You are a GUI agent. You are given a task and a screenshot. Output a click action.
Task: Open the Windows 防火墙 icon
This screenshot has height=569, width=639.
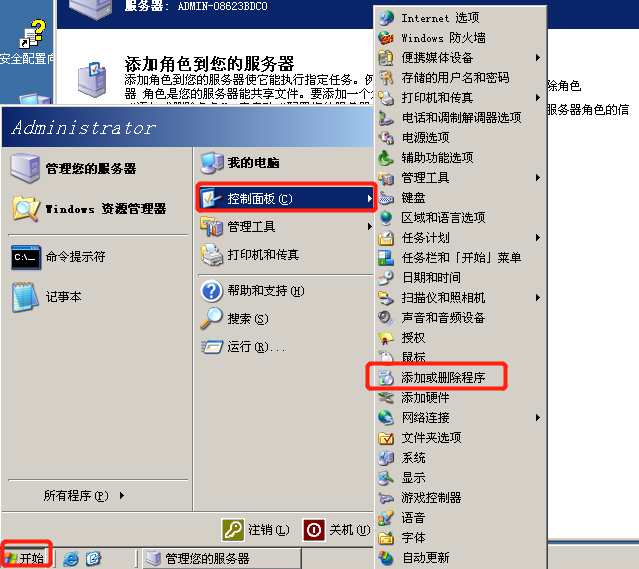coord(386,38)
